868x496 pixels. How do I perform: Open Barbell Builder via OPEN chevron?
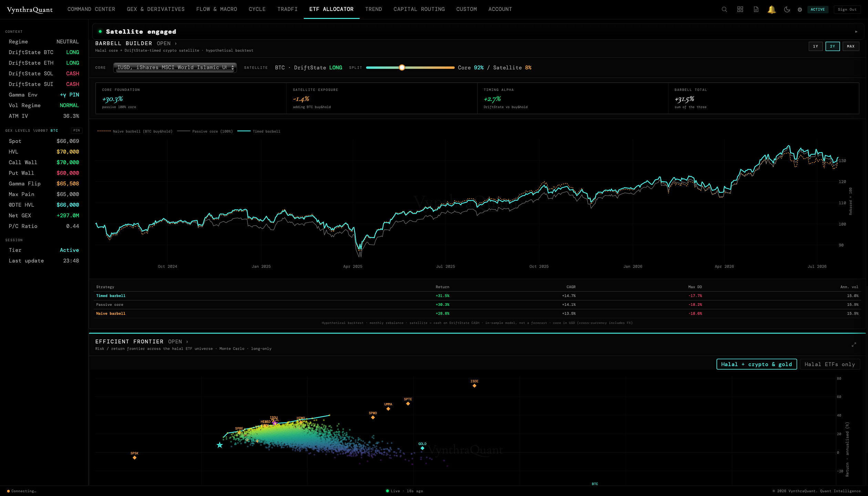pyautogui.click(x=167, y=43)
